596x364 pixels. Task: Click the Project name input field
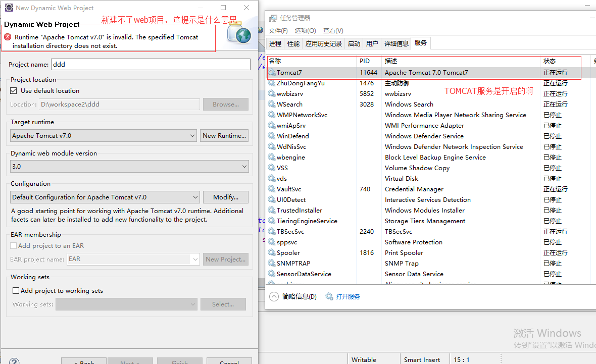click(151, 64)
